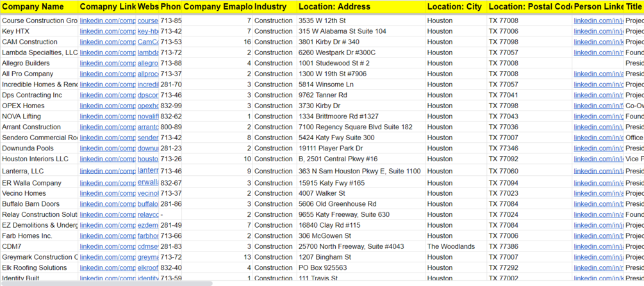
Task: Select the Arrant Construction cell
Action: (x=39, y=127)
